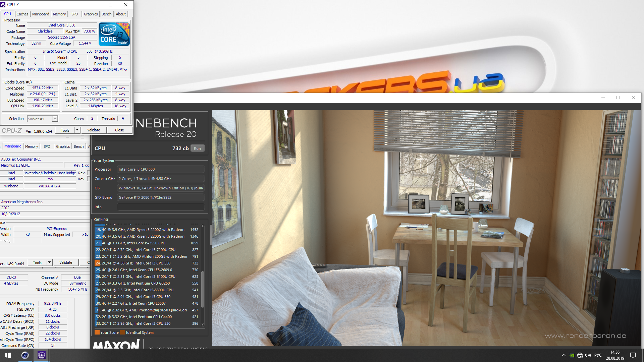644x362 pixels.
Task: Select ranking row 31 AMD Phenom 9650
Action: (x=147, y=310)
